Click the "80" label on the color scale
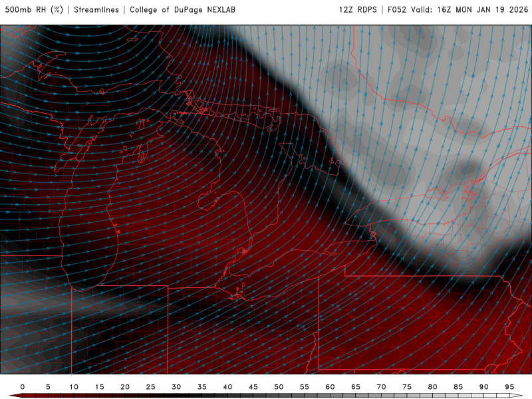The height and width of the screenshot is (399, 532). click(x=433, y=387)
